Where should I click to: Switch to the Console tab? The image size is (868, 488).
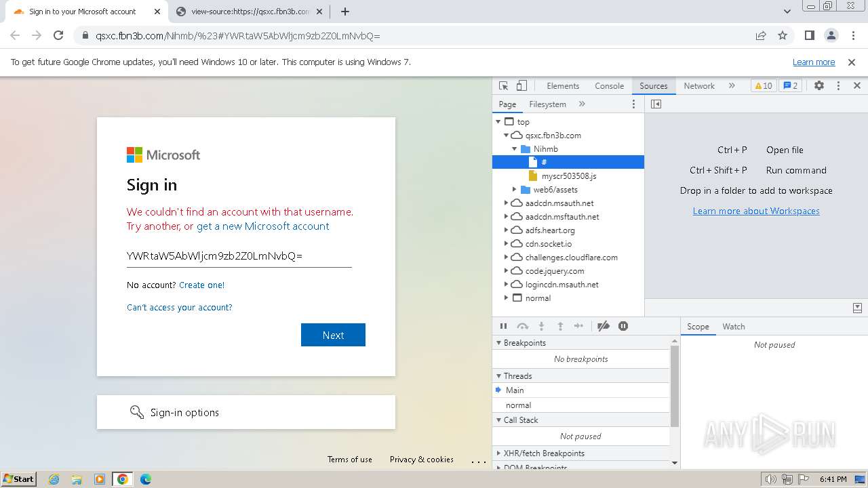point(609,86)
